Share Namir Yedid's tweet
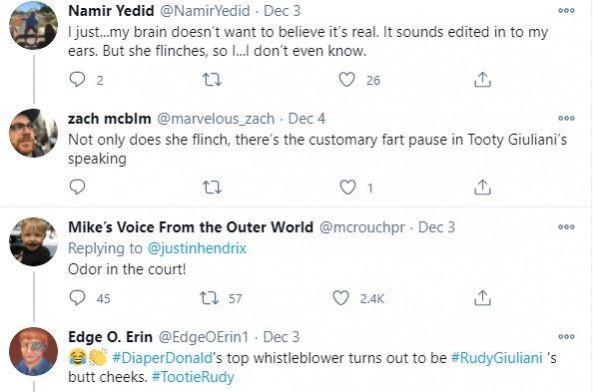The image size is (593, 392). point(482,80)
